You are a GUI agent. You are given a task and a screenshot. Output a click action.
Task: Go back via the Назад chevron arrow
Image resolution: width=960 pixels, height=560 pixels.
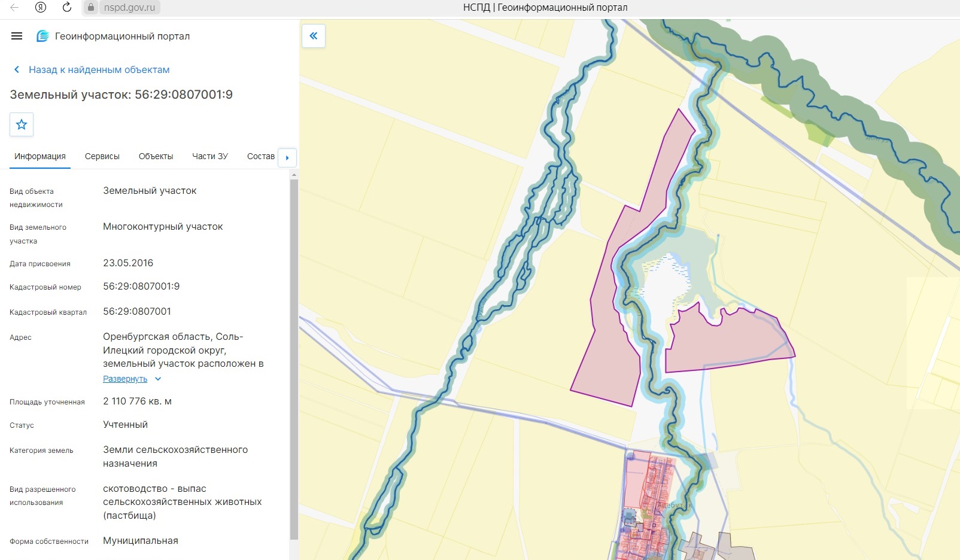click(17, 69)
